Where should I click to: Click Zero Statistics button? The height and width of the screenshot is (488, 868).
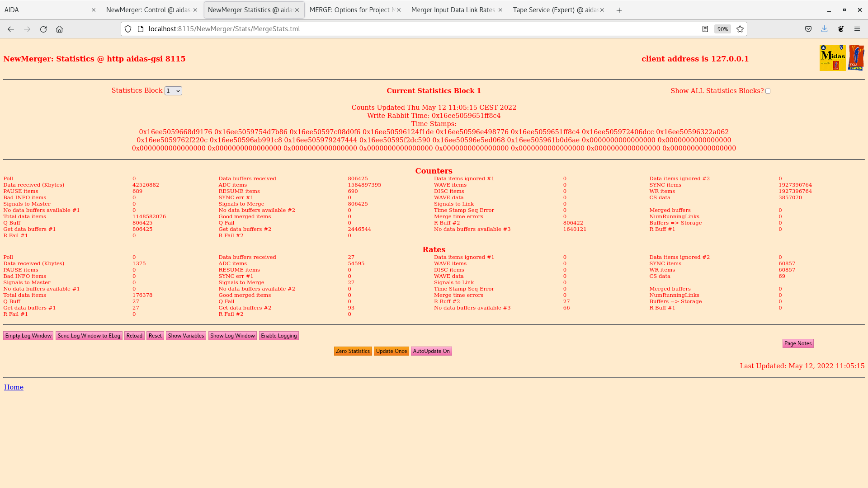click(x=353, y=351)
